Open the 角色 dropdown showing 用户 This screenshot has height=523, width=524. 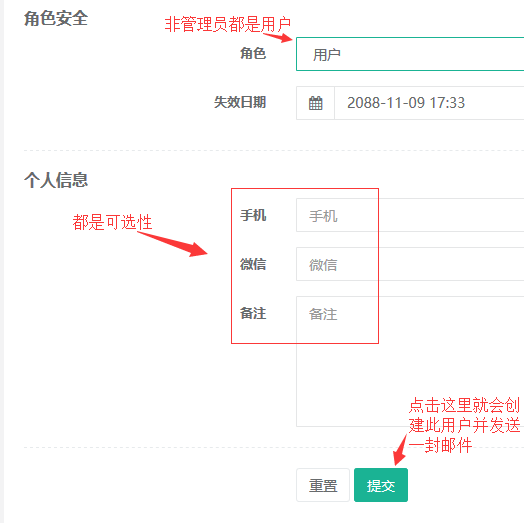pyautogui.click(x=410, y=54)
